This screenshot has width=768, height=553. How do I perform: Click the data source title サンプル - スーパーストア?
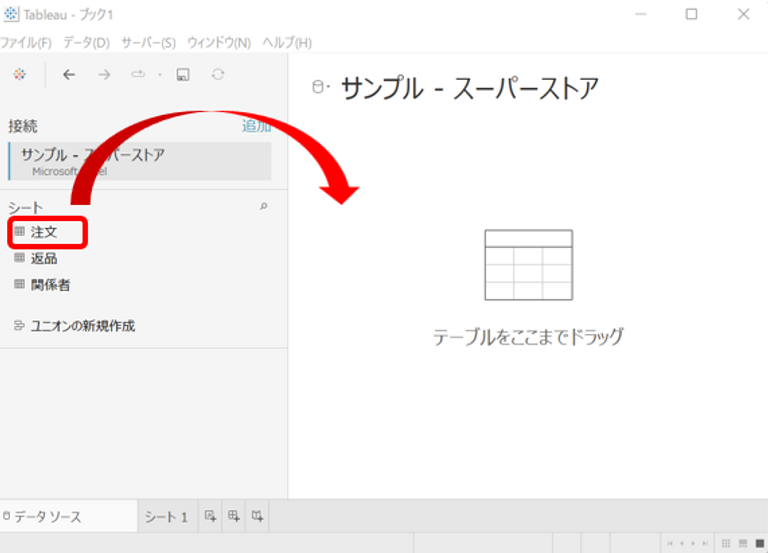coord(470,89)
